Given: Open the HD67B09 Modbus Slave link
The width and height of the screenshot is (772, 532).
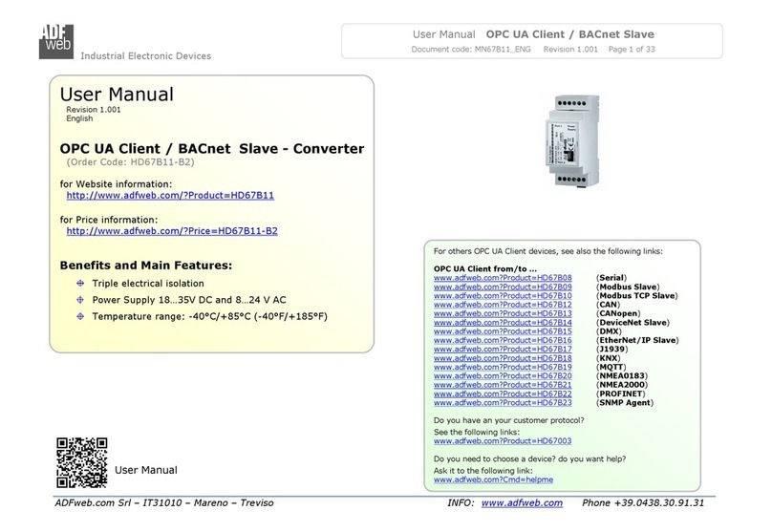Looking at the screenshot, I should click(503, 287).
